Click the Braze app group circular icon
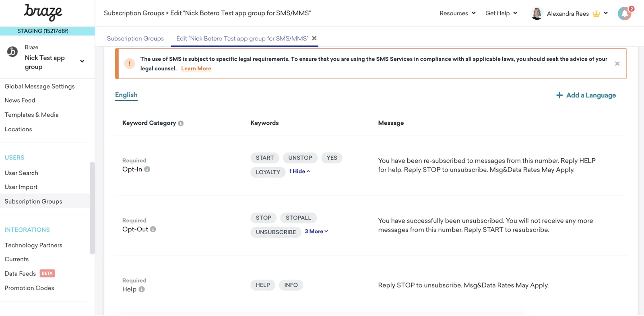The image size is (644, 316). (12, 52)
